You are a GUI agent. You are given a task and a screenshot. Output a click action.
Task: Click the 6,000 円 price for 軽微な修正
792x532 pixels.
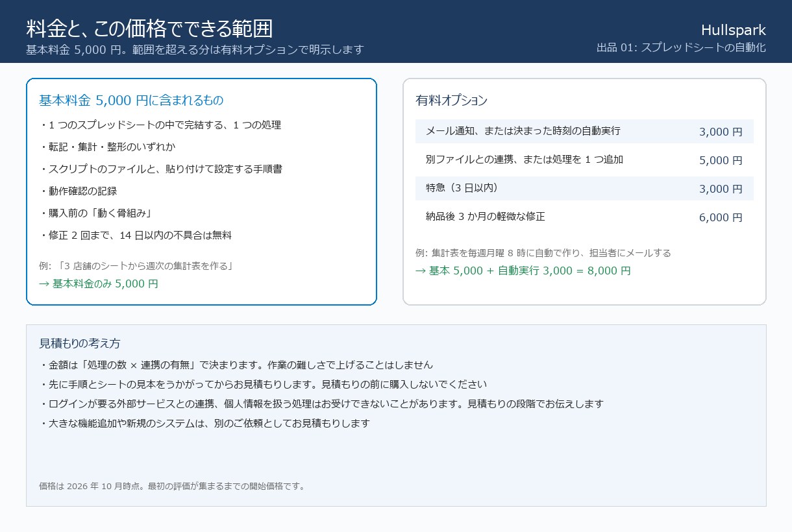(721, 217)
